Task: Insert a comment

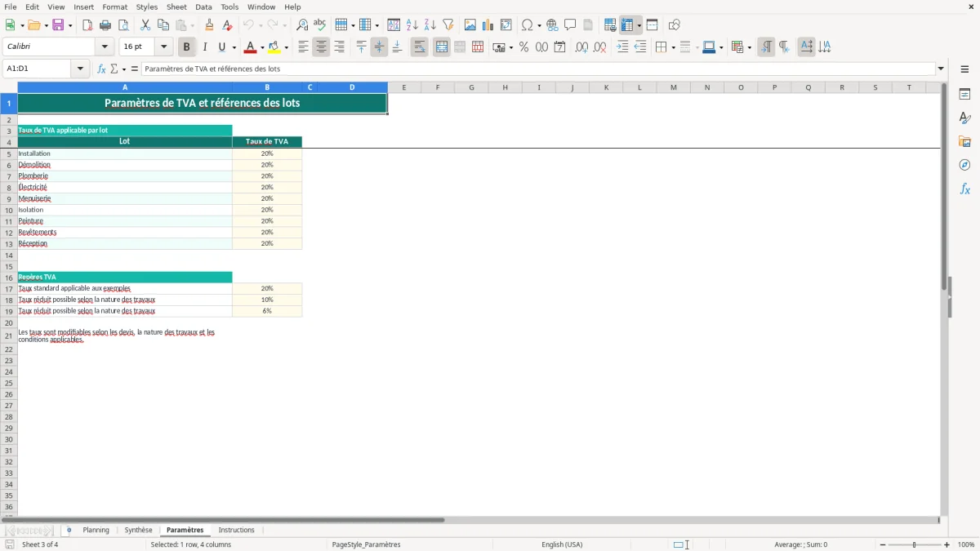Action: 570,25
